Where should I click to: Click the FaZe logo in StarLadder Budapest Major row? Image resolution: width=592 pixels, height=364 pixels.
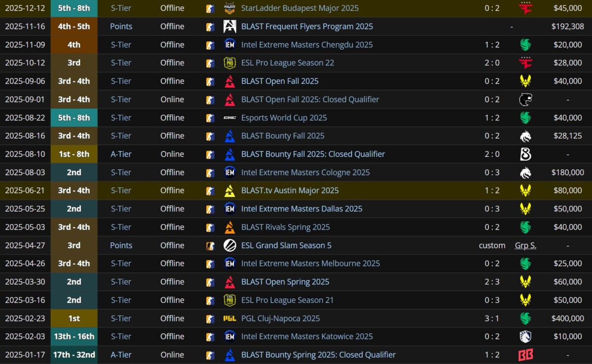(525, 8)
